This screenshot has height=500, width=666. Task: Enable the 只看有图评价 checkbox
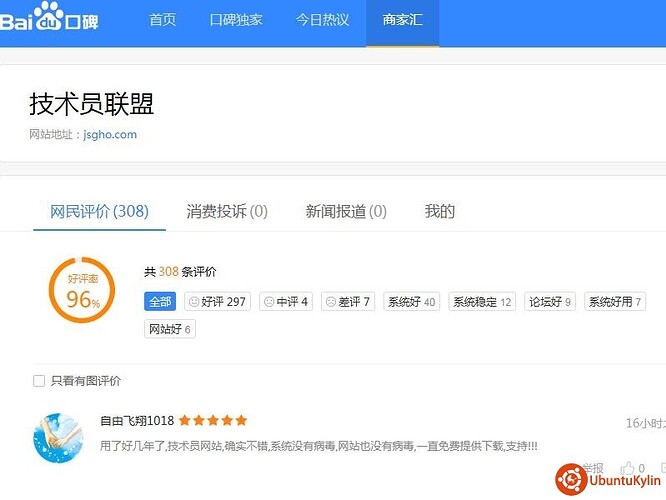pyautogui.click(x=39, y=381)
